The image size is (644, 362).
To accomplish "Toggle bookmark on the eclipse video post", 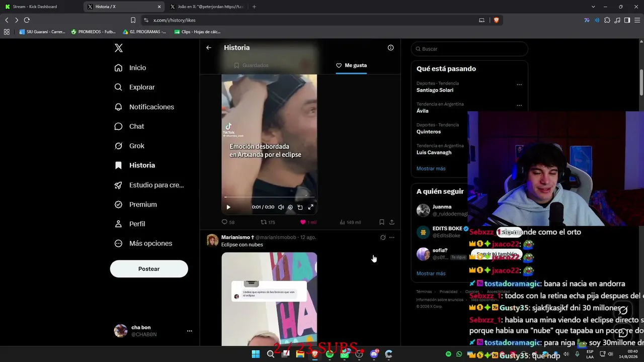I will tap(382, 222).
